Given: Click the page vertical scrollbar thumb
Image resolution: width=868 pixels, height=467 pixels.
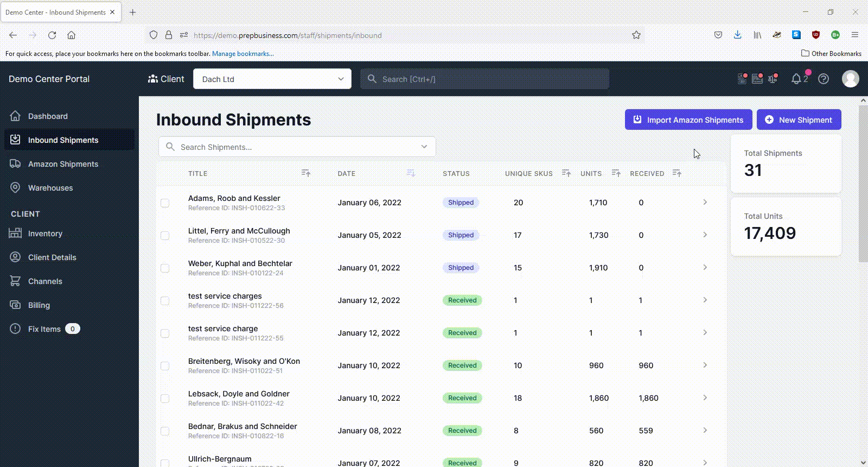Looking at the screenshot, I should [863, 184].
